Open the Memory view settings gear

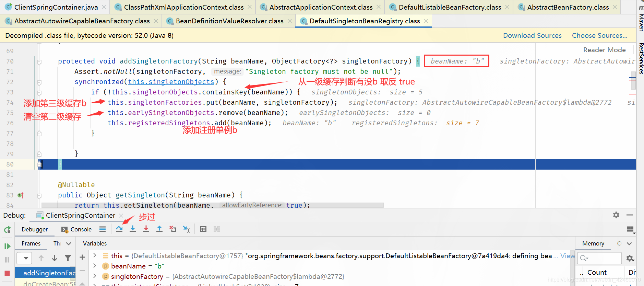tap(630, 258)
